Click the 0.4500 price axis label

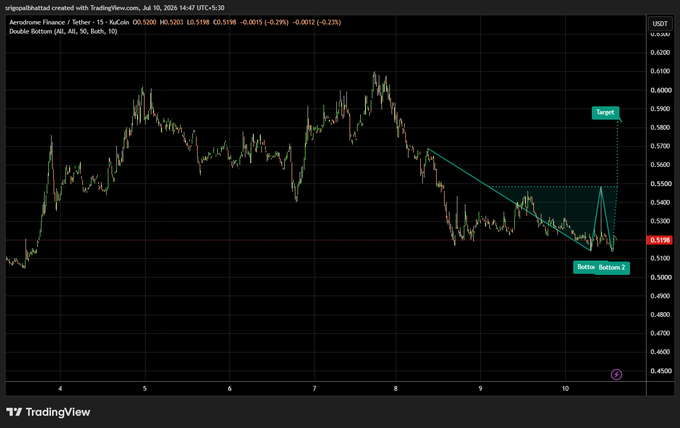pos(660,371)
